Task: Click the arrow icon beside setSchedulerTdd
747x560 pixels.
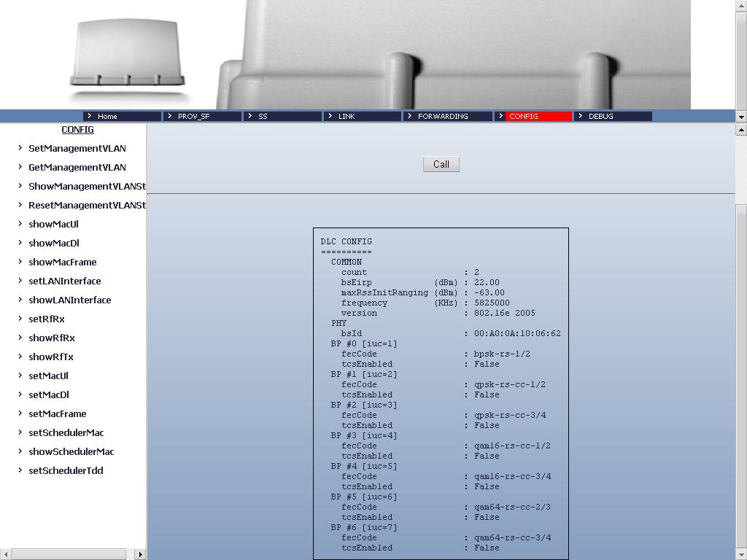Action: tap(20, 470)
